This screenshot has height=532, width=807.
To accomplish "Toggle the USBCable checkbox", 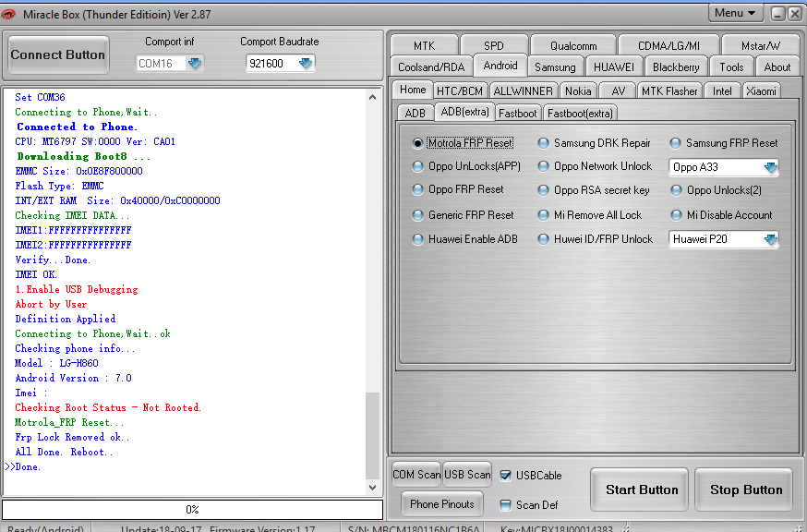I will pyautogui.click(x=505, y=476).
